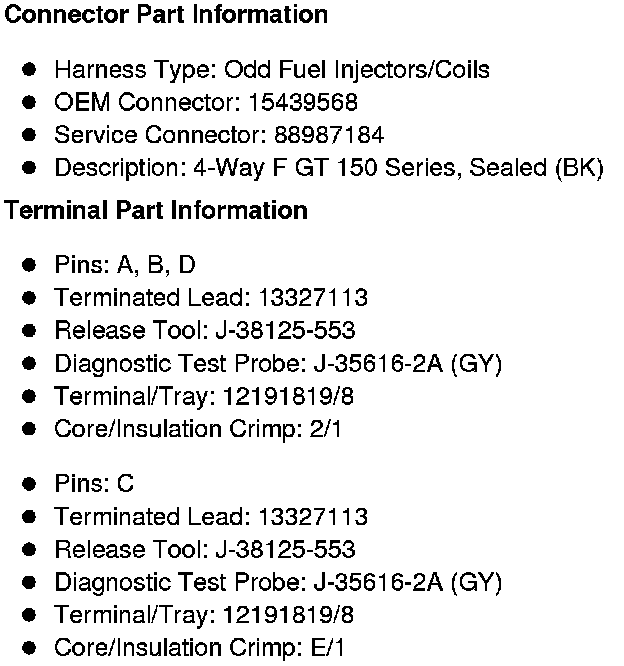Select Diagnostic Test Probe entry under Pins C
Screen dimensions: 624x666
pyautogui.click(x=278, y=582)
